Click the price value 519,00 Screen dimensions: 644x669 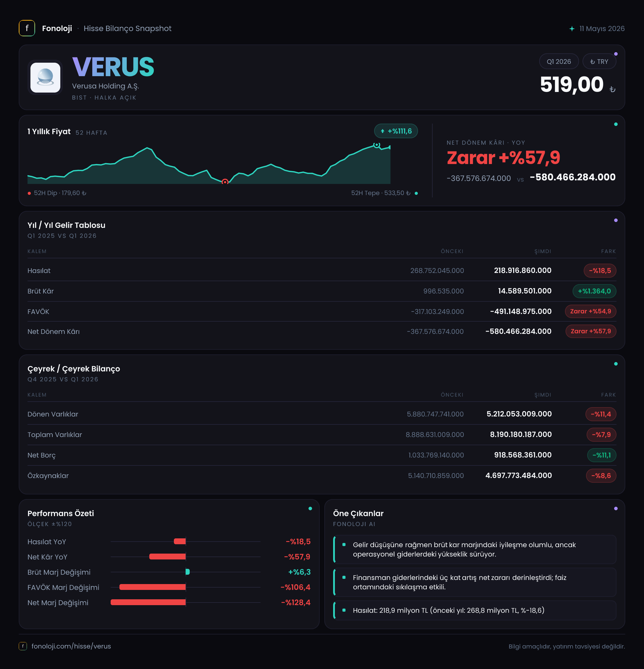(x=572, y=84)
